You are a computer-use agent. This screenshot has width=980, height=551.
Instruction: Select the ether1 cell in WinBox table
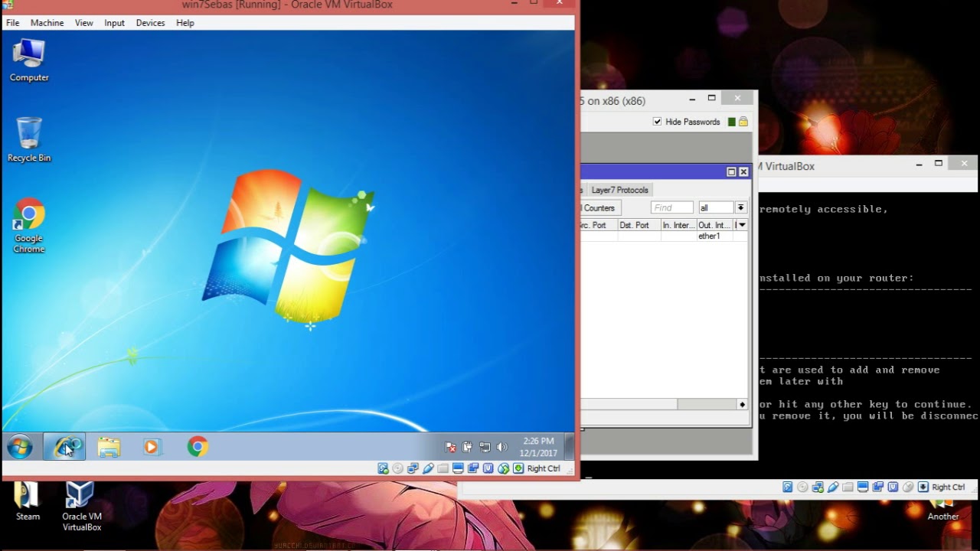(x=714, y=236)
